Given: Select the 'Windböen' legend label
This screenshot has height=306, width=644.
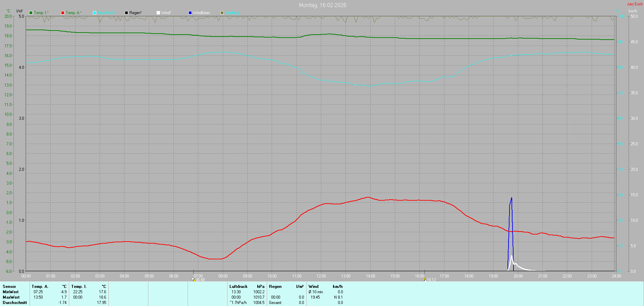Looking at the screenshot, I should coord(202,13).
